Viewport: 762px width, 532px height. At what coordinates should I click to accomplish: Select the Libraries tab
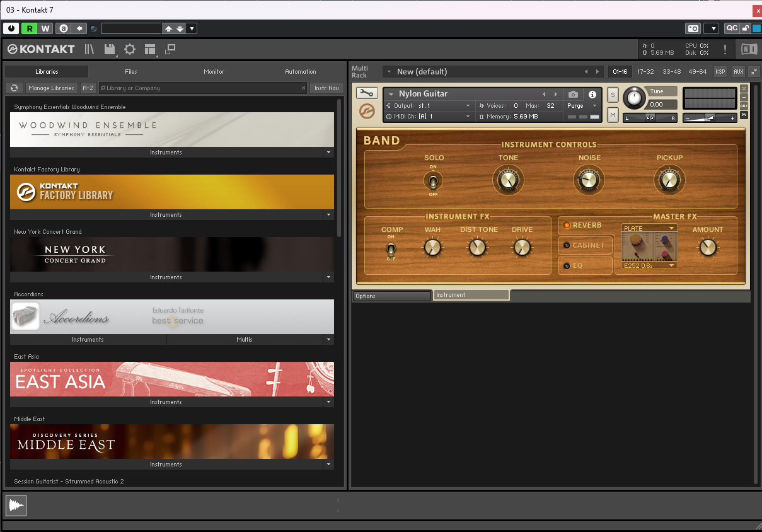(47, 72)
